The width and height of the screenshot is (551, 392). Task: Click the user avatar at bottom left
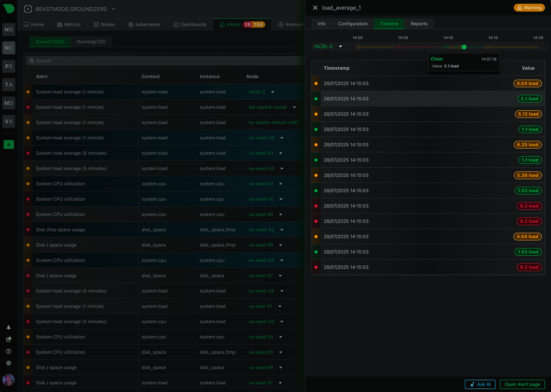pos(8,380)
